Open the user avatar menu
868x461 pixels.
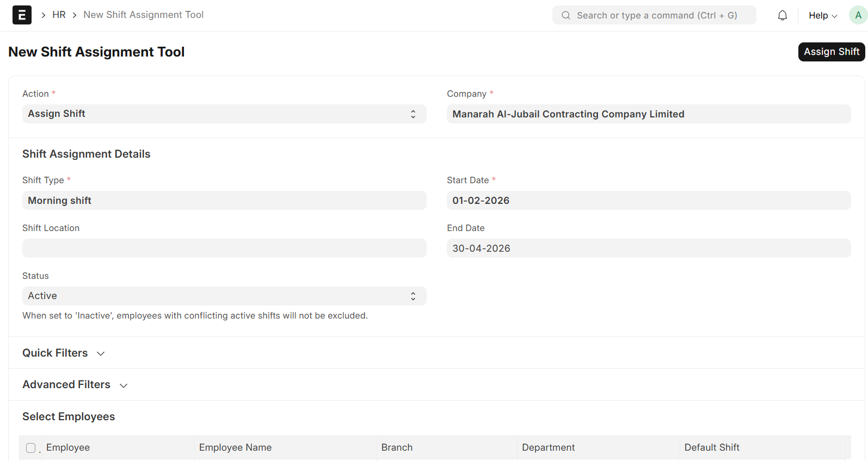tap(858, 15)
